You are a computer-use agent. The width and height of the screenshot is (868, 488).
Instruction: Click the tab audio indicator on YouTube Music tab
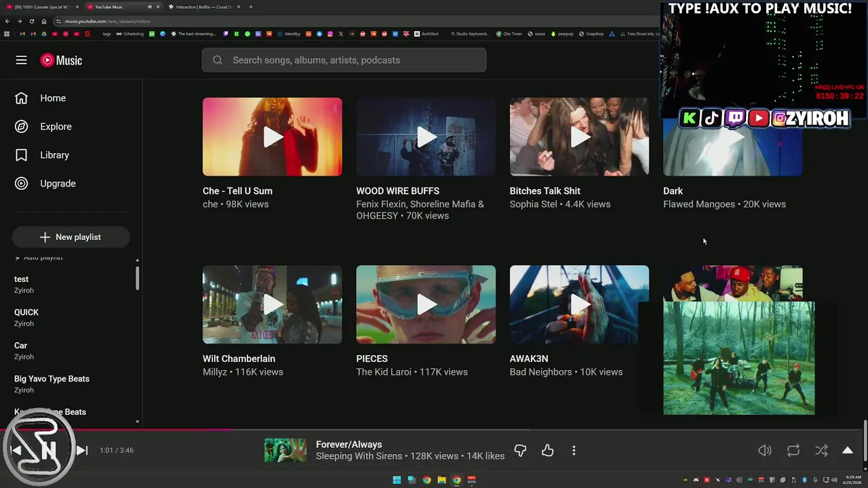[150, 7]
